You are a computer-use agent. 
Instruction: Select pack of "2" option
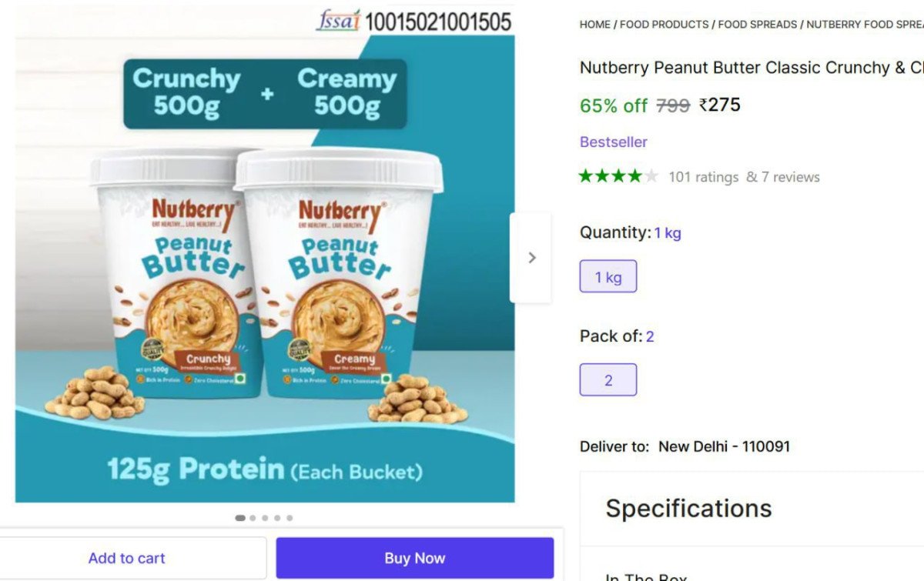[608, 379]
